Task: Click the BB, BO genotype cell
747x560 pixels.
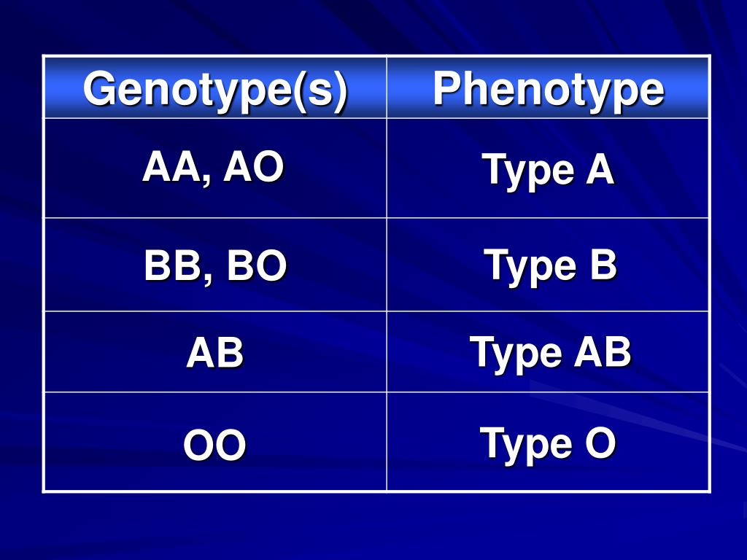Action: point(215,265)
